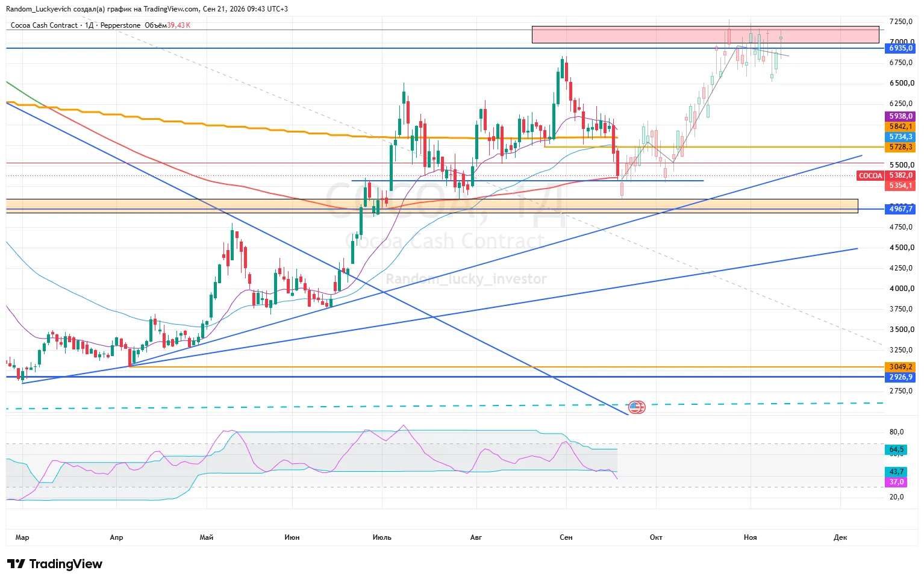Select the red COCOA symbol price tag
Viewport: 924px width, 582px height.
pos(870,176)
